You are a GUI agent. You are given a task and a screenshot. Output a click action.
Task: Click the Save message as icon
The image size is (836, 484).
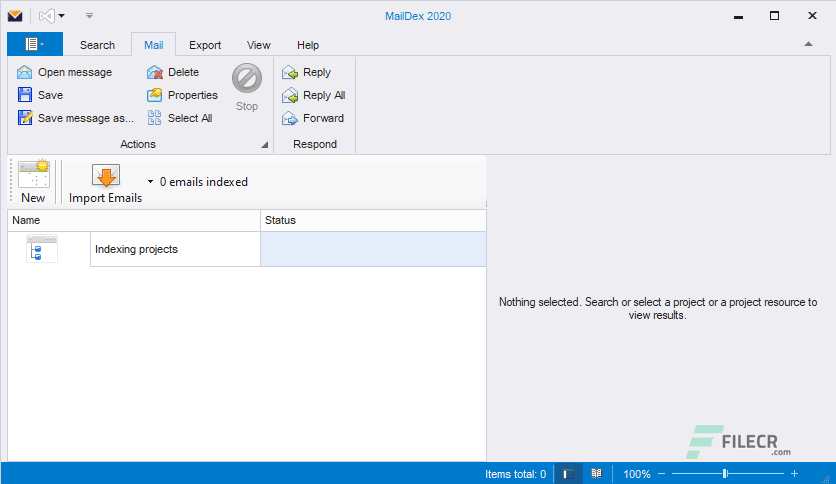[x=25, y=118]
